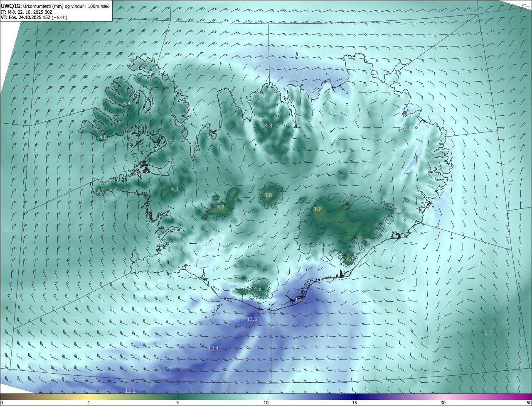
Task: Click the 8.1 value at the map edge
Action: click(x=8, y=230)
